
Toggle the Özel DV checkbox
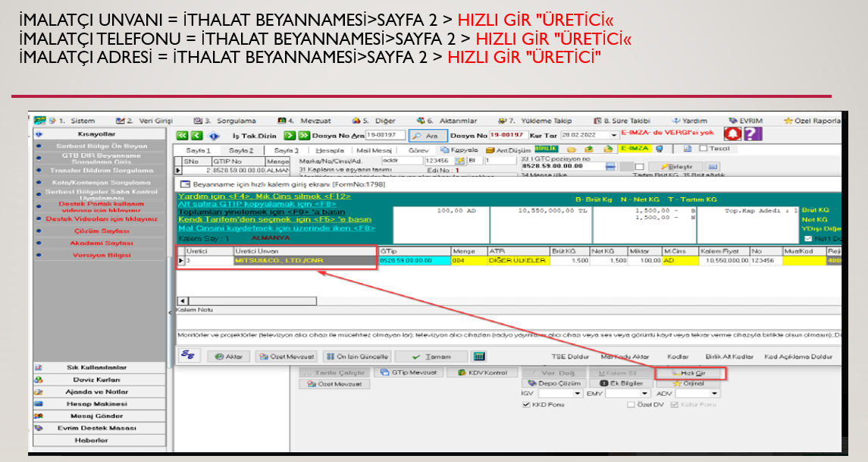coord(631,404)
